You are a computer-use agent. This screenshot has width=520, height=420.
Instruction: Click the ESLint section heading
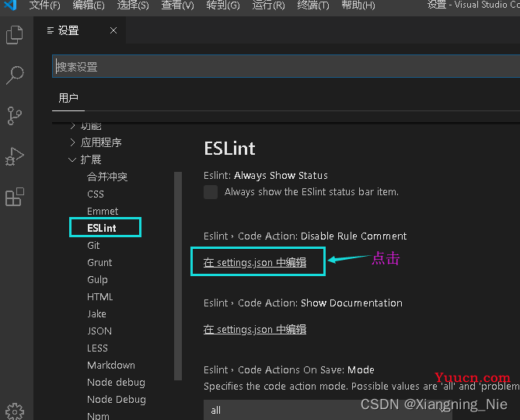pyautogui.click(x=230, y=149)
